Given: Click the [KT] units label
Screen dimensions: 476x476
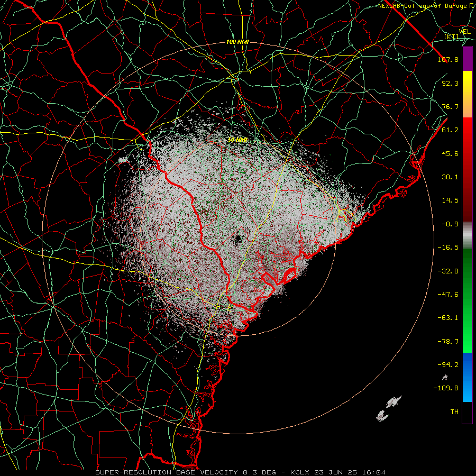Looking at the screenshot, I should [x=452, y=37].
